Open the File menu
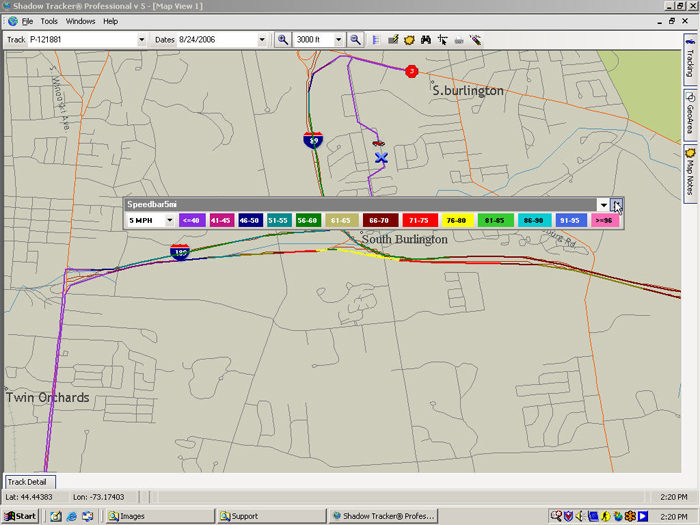 [x=27, y=21]
